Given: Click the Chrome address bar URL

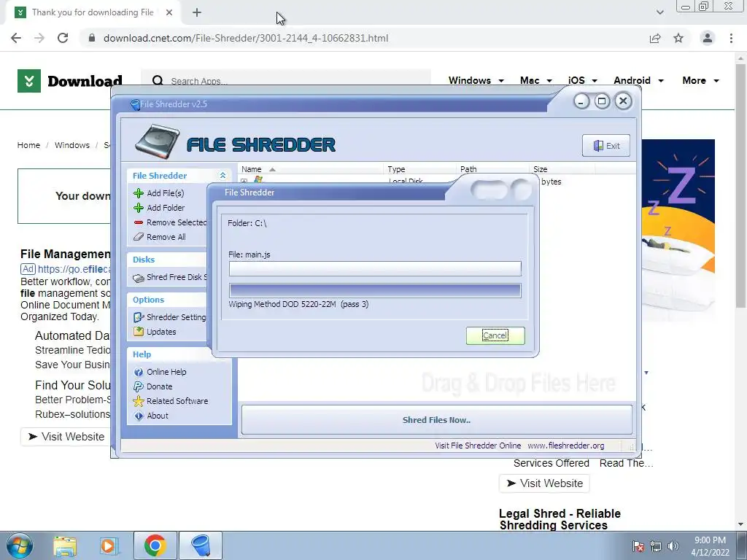Looking at the screenshot, I should 246,38.
